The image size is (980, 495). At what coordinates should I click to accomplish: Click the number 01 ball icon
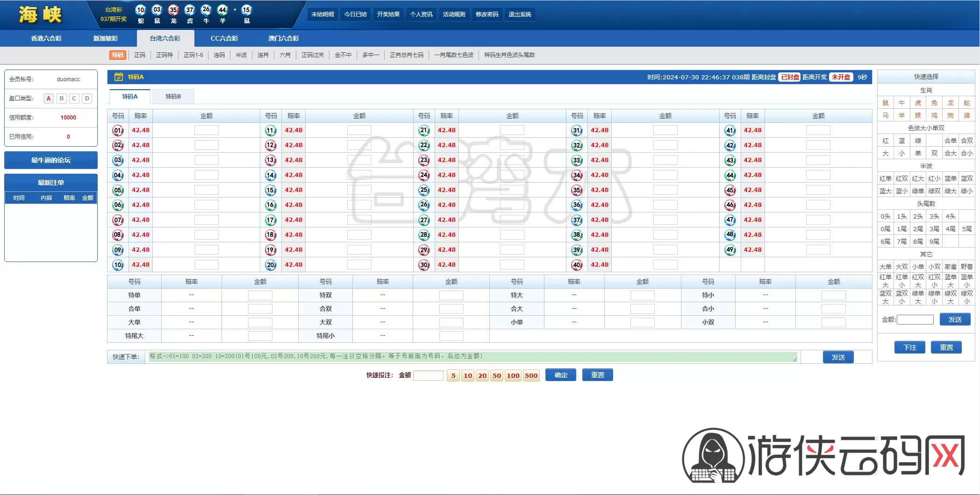[x=118, y=130]
